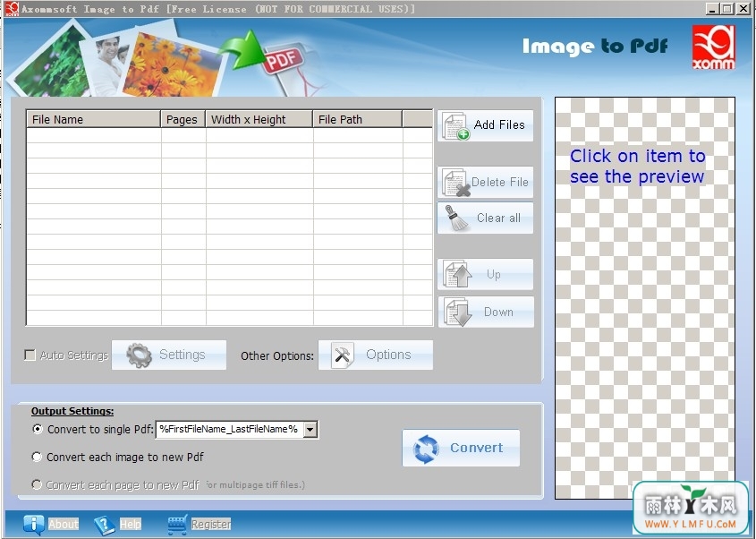Open the Settings button
This screenshot has height=539, width=756.
click(169, 355)
